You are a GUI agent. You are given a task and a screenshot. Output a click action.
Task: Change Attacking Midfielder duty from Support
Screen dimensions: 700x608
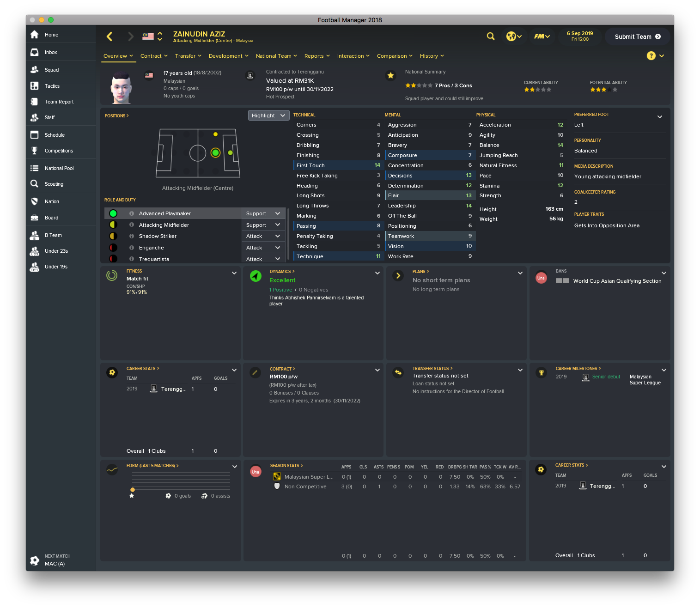pyautogui.click(x=263, y=225)
